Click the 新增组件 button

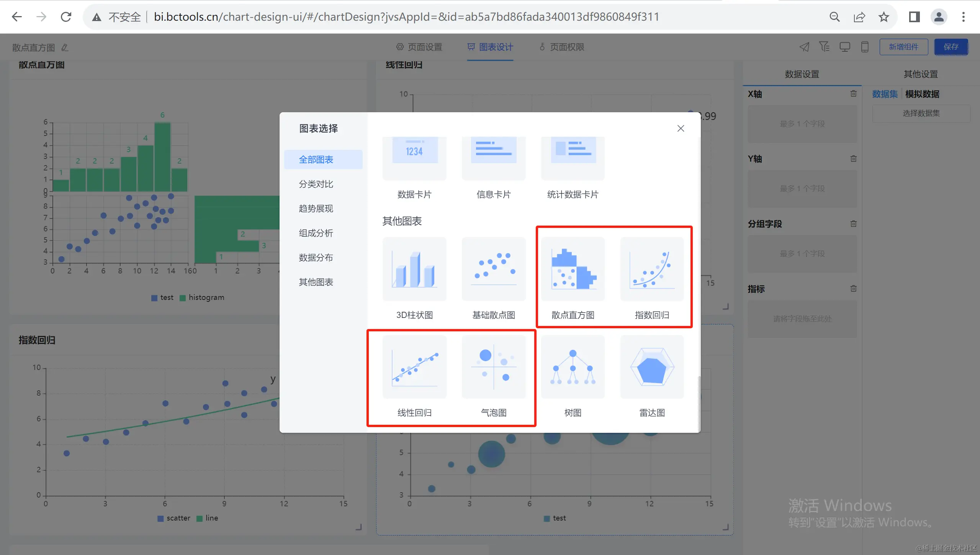(x=903, y=47)
